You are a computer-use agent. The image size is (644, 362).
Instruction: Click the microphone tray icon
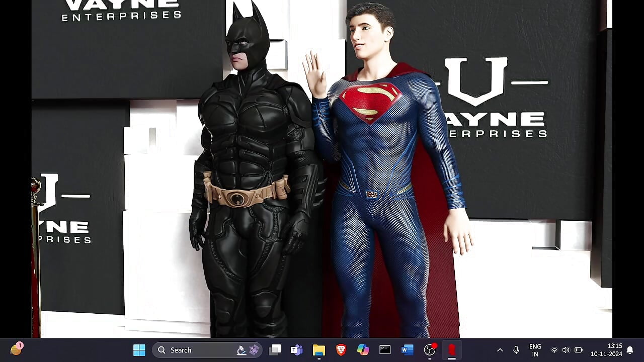coord(516,350)
